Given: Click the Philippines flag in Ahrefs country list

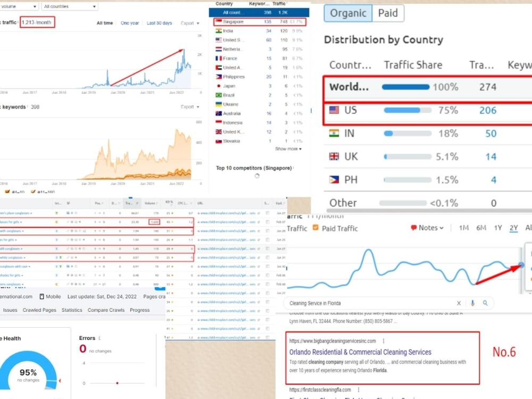Looking at the screenshot, I should (x=219, y=77).
